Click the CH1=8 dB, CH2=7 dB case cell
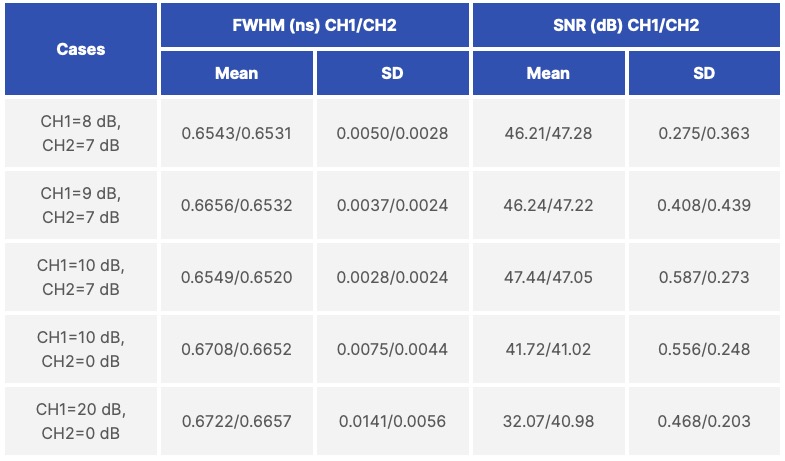The image size is (785, 461). [80, 133]
